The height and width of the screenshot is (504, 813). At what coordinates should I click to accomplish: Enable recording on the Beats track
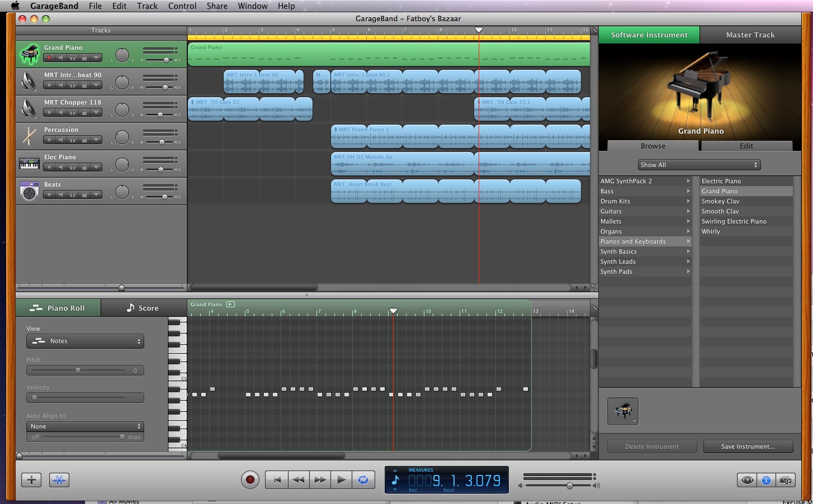point(49,194)
